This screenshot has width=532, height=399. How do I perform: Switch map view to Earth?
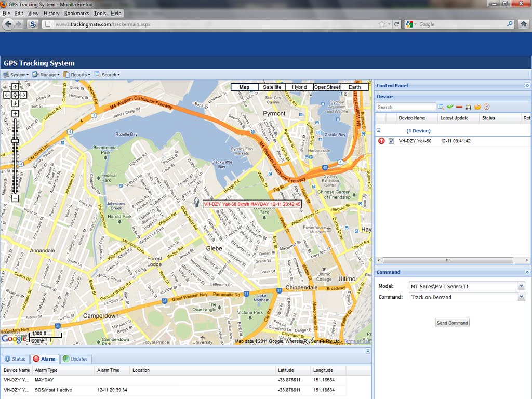(354, 87)
